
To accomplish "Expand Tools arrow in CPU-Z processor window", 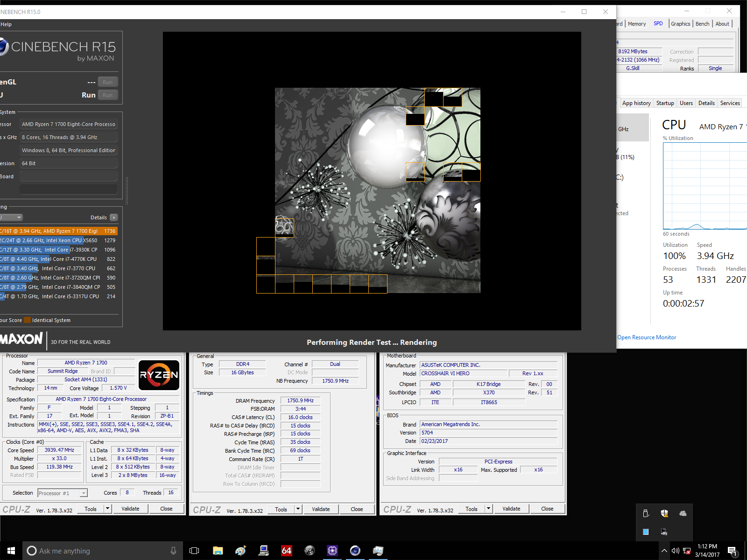I will (x=107, y=509).
